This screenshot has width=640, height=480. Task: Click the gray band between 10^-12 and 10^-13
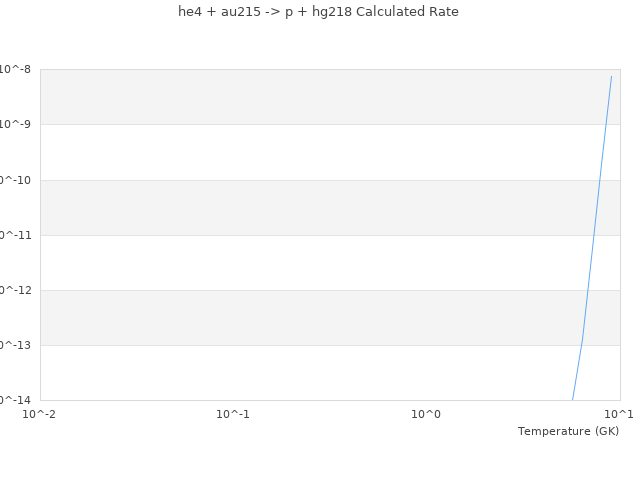(300, 318)
